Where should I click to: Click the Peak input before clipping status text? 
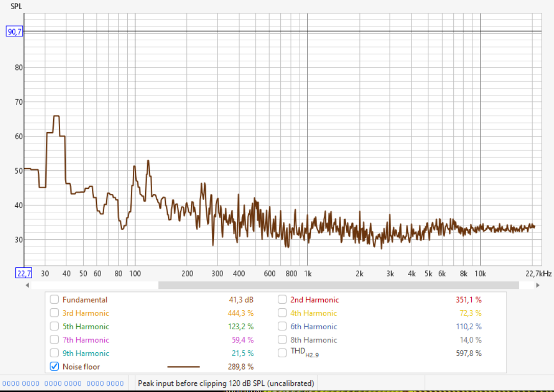tap(226, 383)
